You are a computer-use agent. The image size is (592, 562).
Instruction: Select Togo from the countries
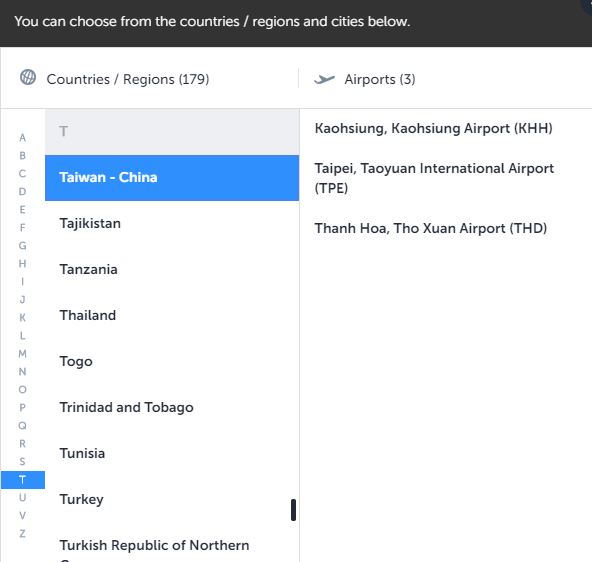tap(172, 362)
